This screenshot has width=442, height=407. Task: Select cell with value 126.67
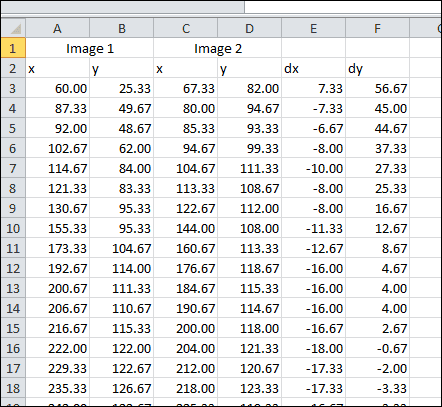(x=122, y=388)
